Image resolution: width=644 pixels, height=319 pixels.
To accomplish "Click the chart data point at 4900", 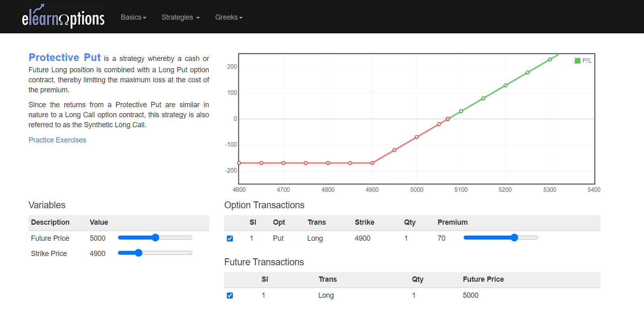I will [372, 163].
